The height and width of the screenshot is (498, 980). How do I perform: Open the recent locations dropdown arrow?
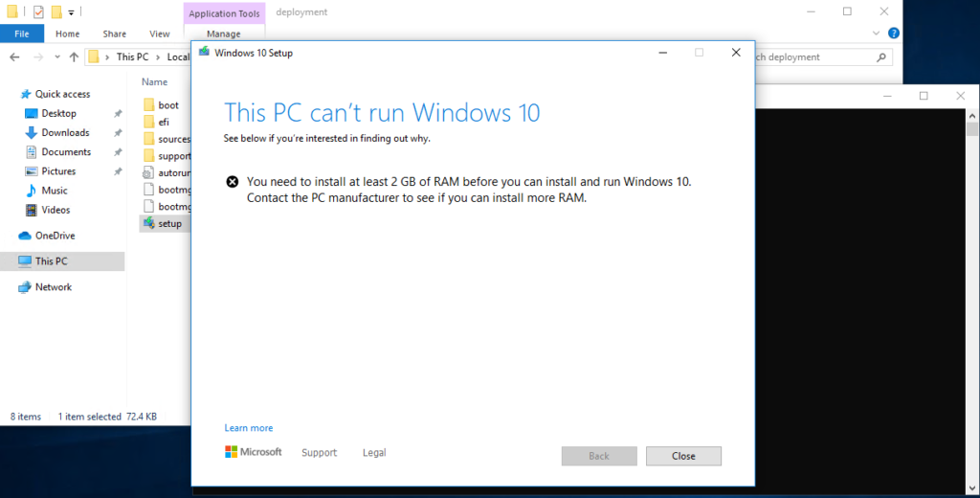(56, 57)
